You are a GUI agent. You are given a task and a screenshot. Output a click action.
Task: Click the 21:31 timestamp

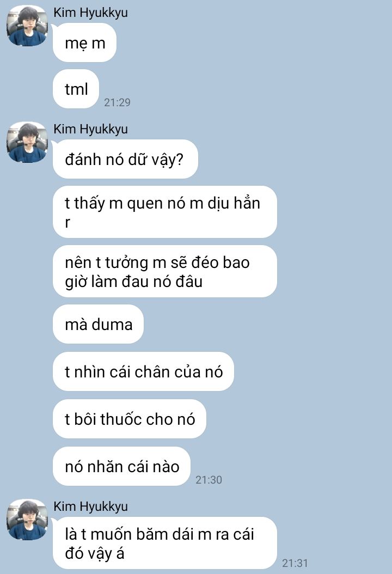295,563
